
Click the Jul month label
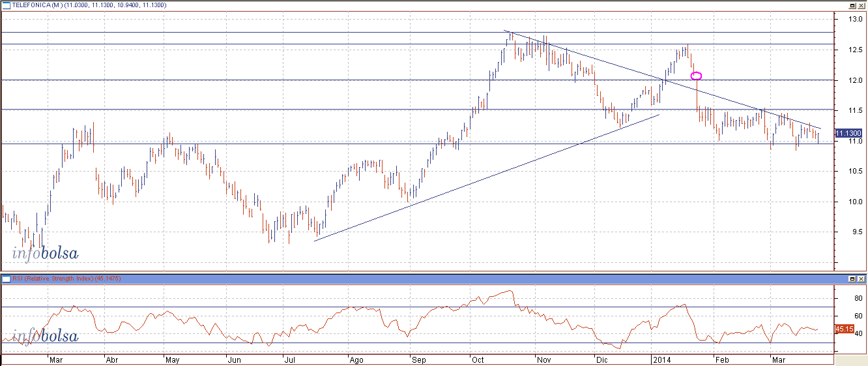[x=290, y=359]
